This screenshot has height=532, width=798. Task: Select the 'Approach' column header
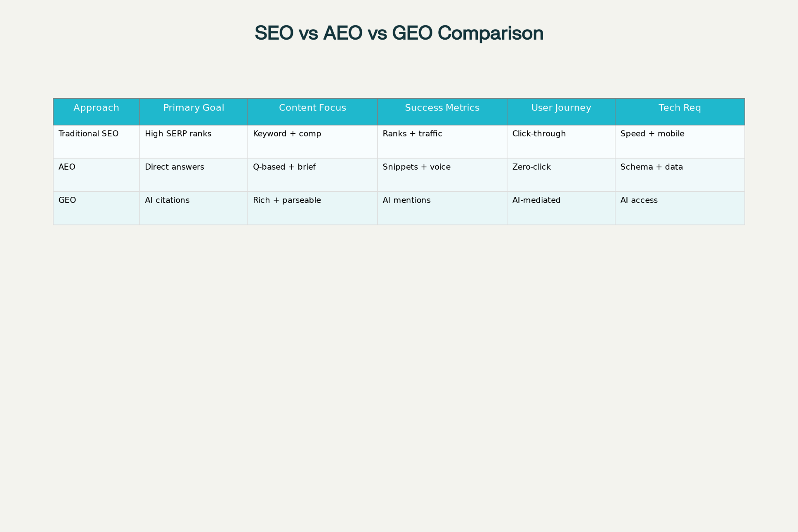coord(96,108)
